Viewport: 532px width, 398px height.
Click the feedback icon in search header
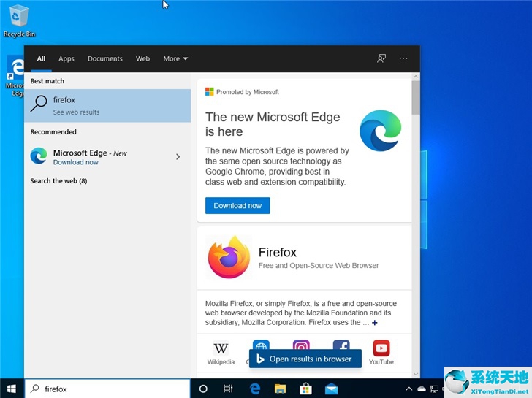tap(381, 58)
